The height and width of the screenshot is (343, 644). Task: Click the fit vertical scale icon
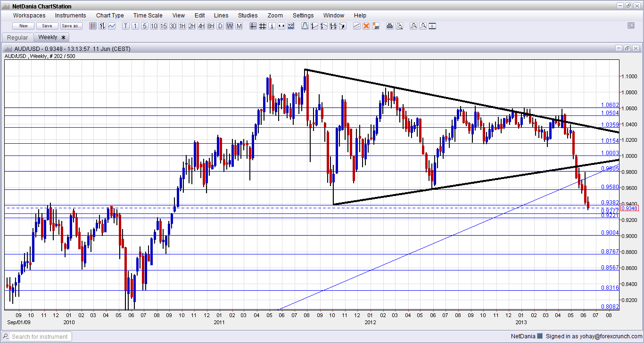(432, 26)
